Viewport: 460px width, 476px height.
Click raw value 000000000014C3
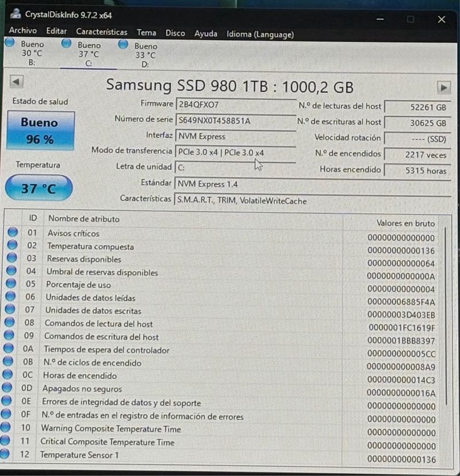401,380
